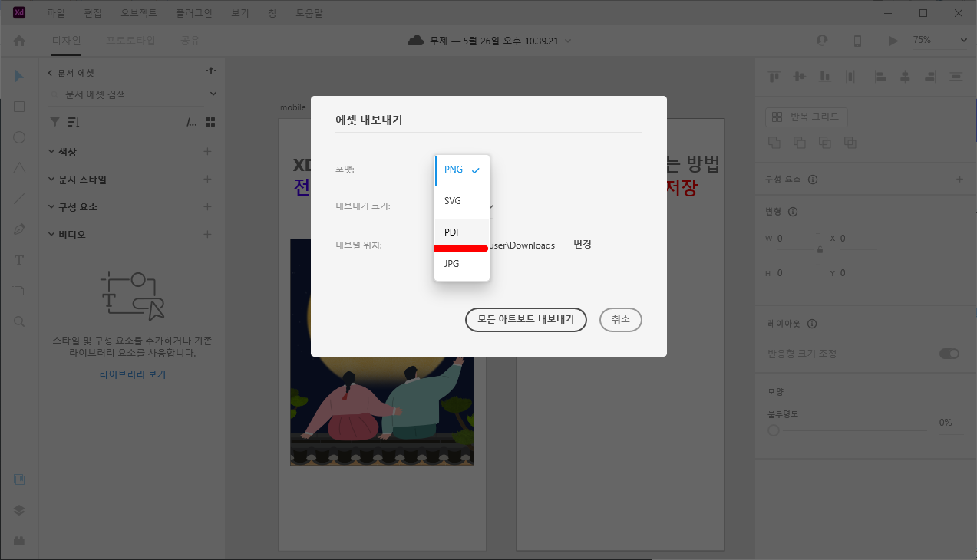Viewport: 977px width, 560px height.
Task: Select the Text tool
Action: click(x=18, y=260)
